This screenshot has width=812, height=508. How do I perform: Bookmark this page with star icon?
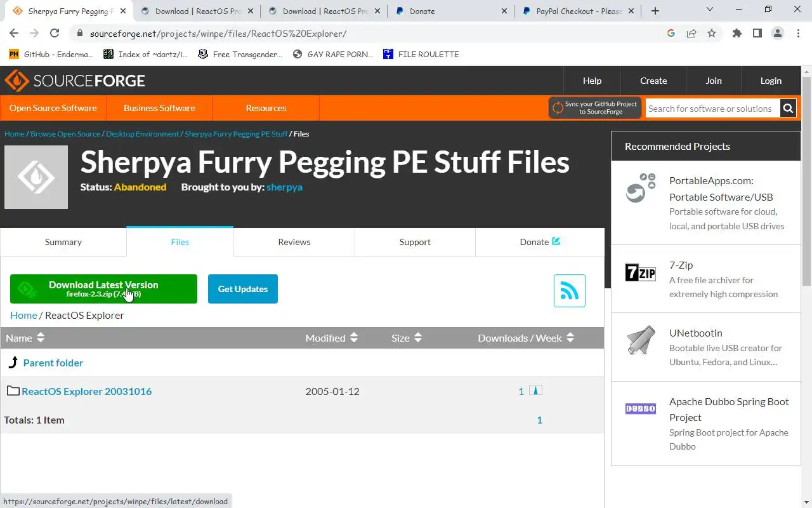coord(712,34)
